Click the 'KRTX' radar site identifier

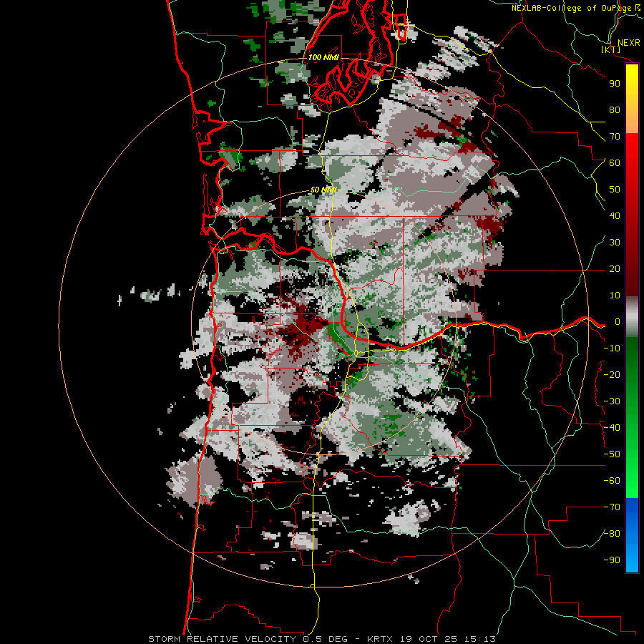380,639
